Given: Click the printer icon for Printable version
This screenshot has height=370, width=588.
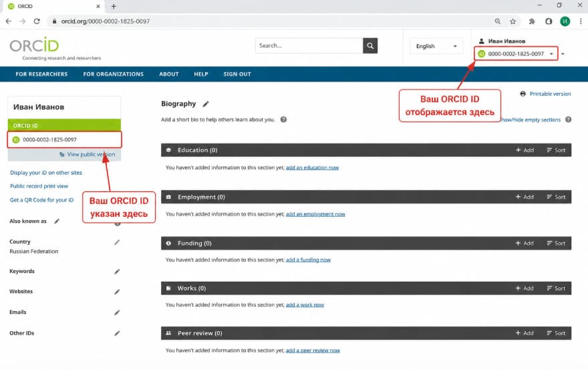Looking at the screenshot, I should click(x=523, y=94).
